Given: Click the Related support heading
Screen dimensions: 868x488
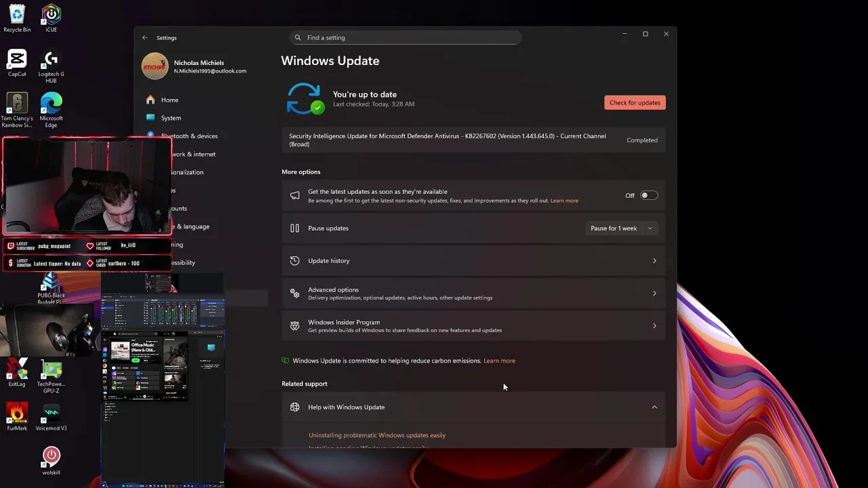Looking at the screenshot, I should click(x=304, y=384).
